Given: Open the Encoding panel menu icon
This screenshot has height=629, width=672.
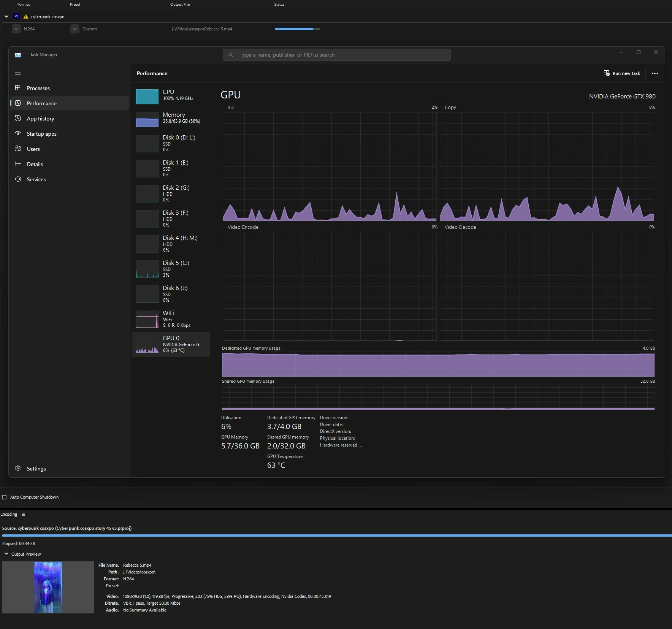Looking at the screenshot, I should (24, 514).
